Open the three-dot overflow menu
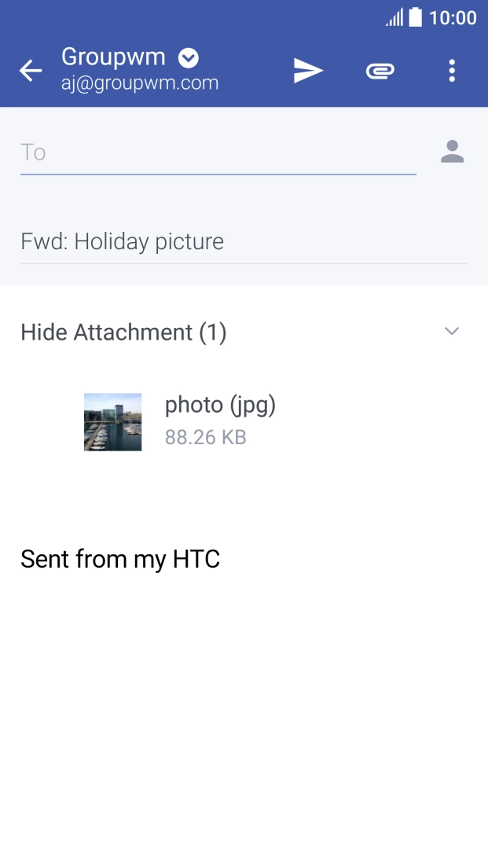 coord(452,71)
